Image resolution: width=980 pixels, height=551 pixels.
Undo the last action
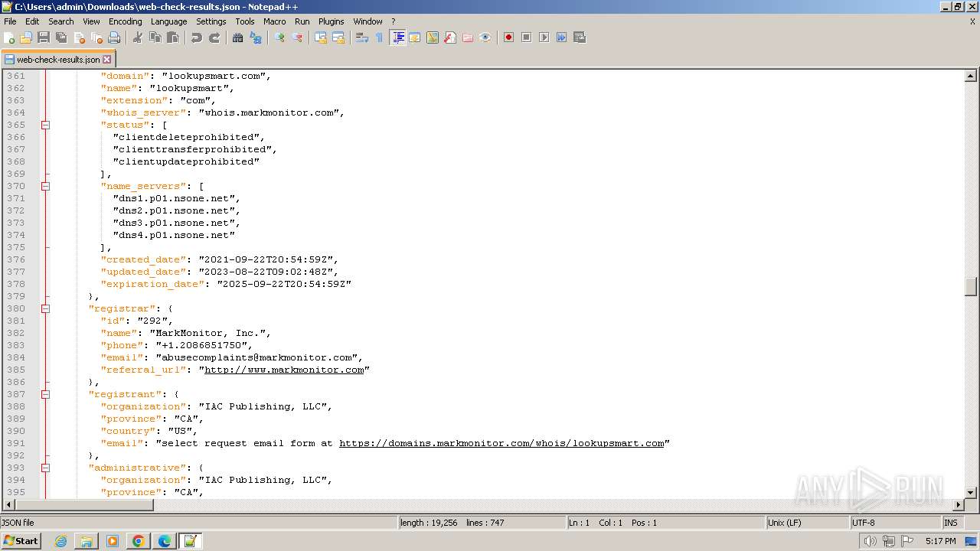click(197, 37)
